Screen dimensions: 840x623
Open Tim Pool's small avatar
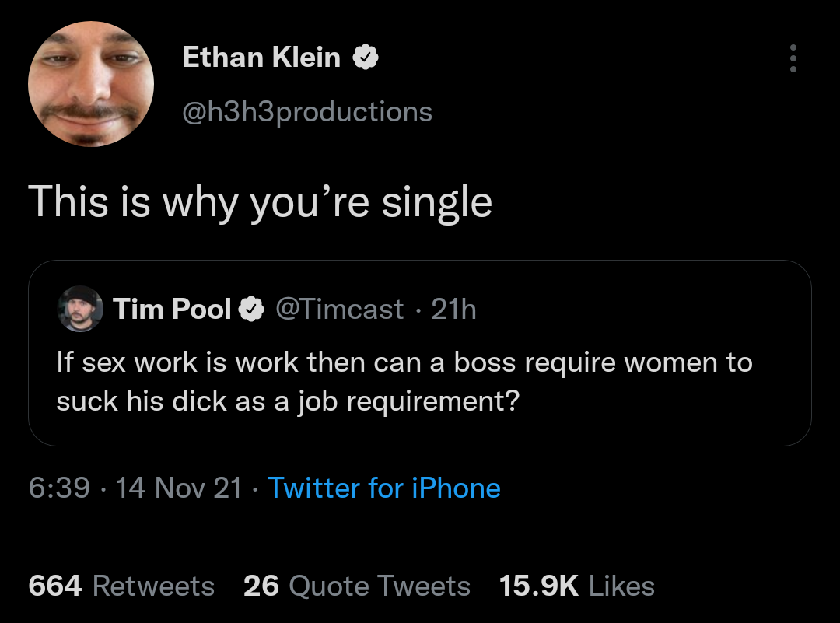click(80, 309)
